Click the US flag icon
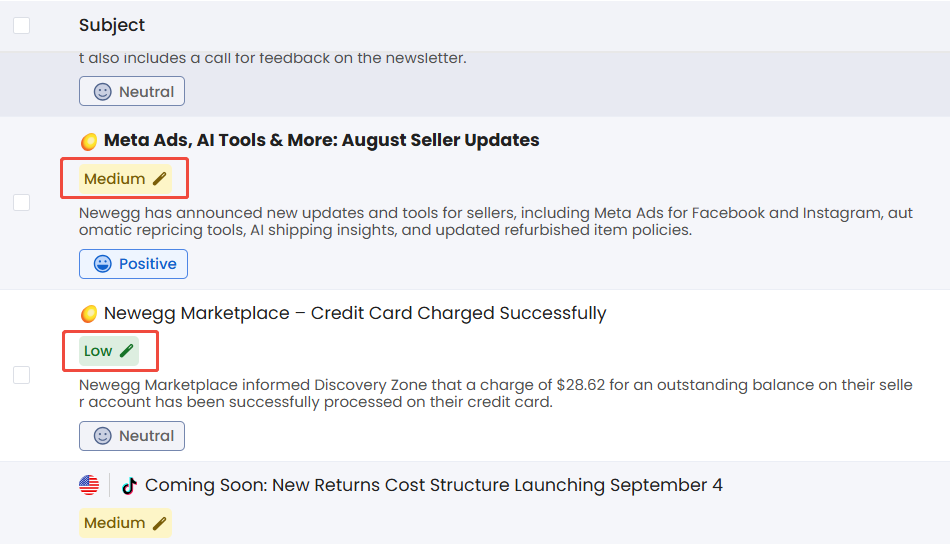 89,485
